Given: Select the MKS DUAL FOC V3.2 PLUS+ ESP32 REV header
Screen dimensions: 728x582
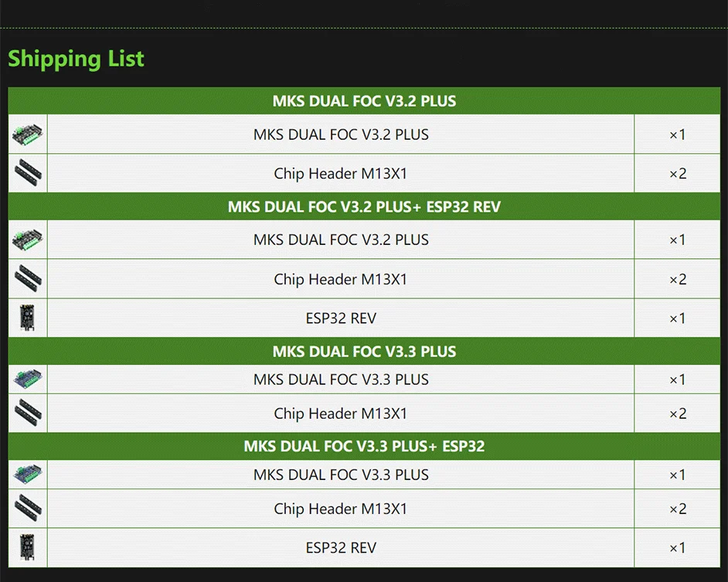Looking at the screenshot, I should [364, 206].
